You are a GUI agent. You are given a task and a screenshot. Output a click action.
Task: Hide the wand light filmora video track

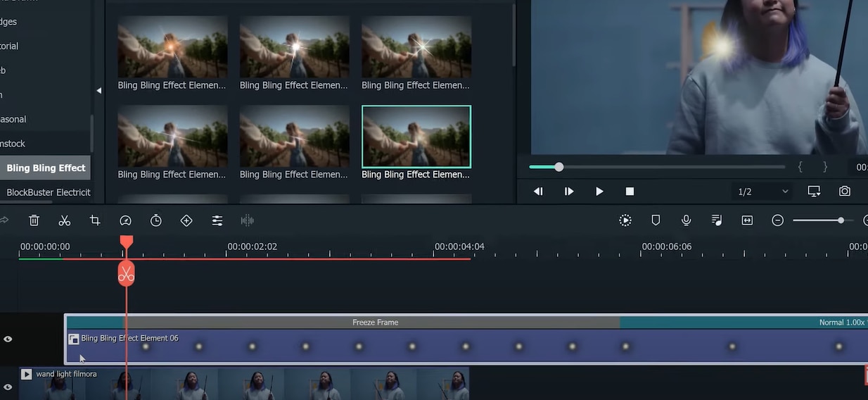8,387
